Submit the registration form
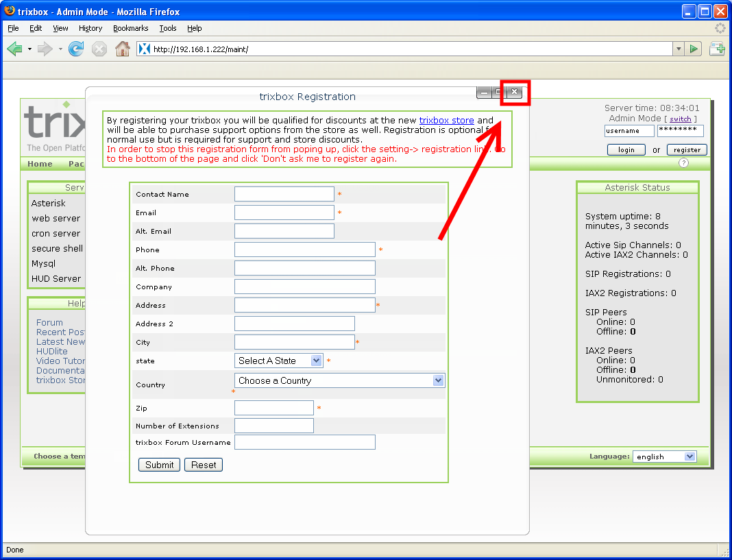Image resolution: width=732 pixels, height=560 pixels. pyautogui.click(x=159, y=465)
